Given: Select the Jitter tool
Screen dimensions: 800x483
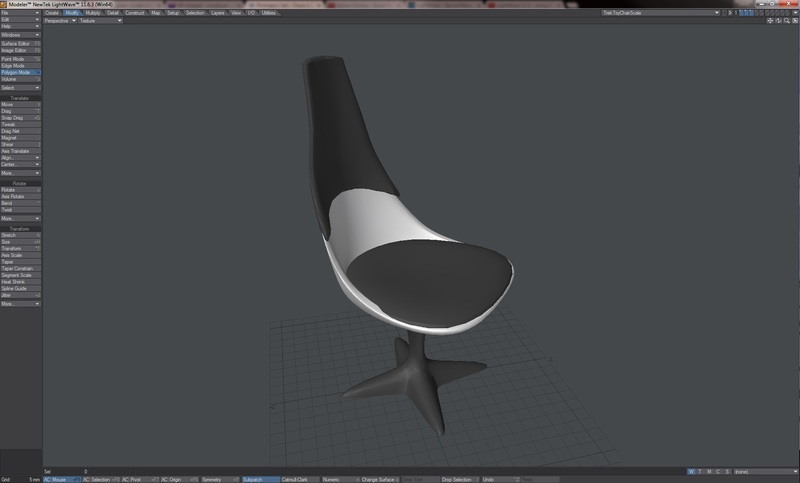Looking at the screenshot, I should (x=20, y=295).
